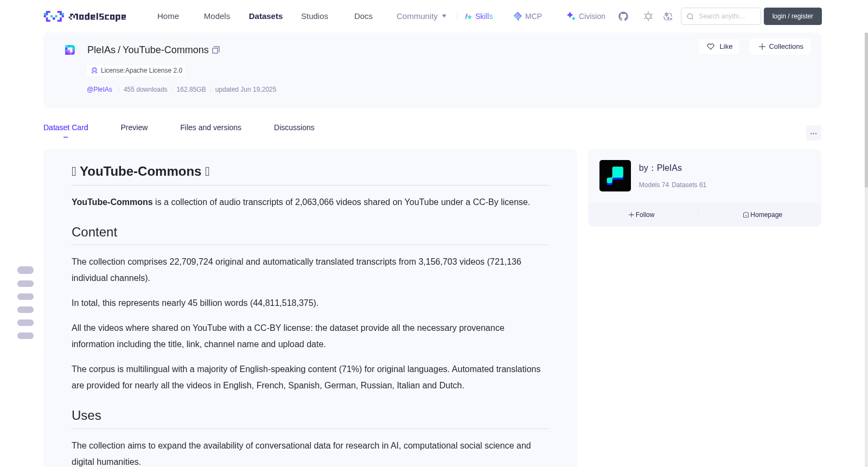Screen dimensions: 868x467
Task: Open the Docs page
Action: [x=363, y=16]
